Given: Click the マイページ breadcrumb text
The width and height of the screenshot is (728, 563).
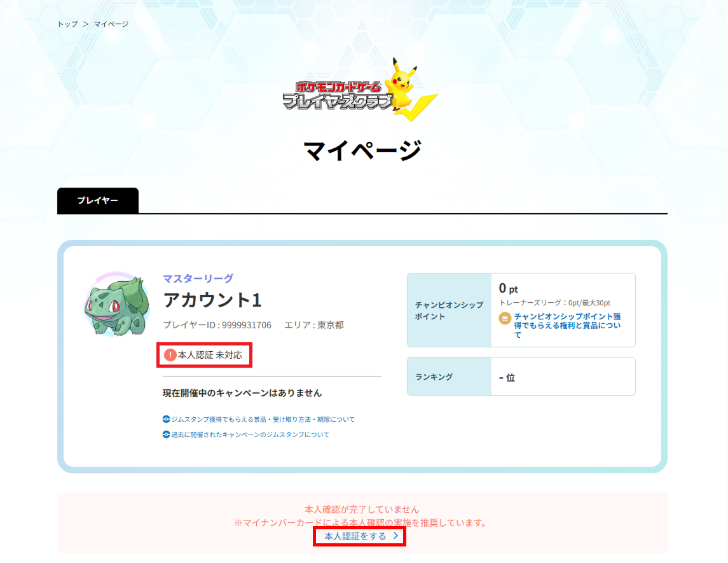Looking at the screenshot, I should coord(111,24).
